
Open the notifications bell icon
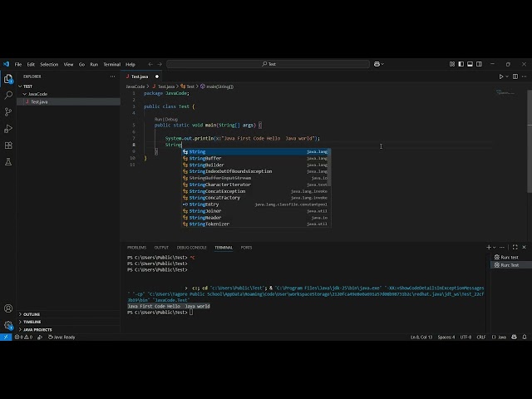point(525,337)
